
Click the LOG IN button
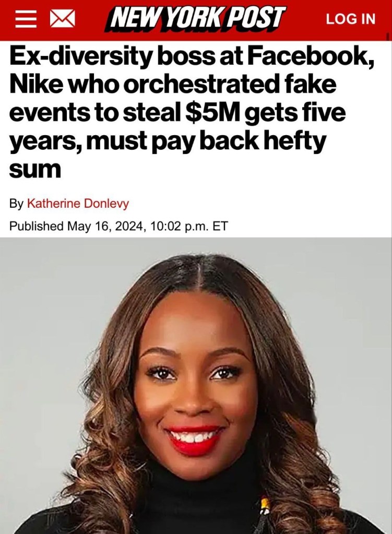click(350, 19)
